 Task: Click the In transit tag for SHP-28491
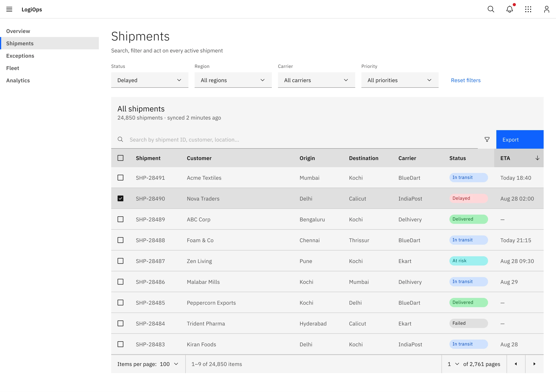468,178
